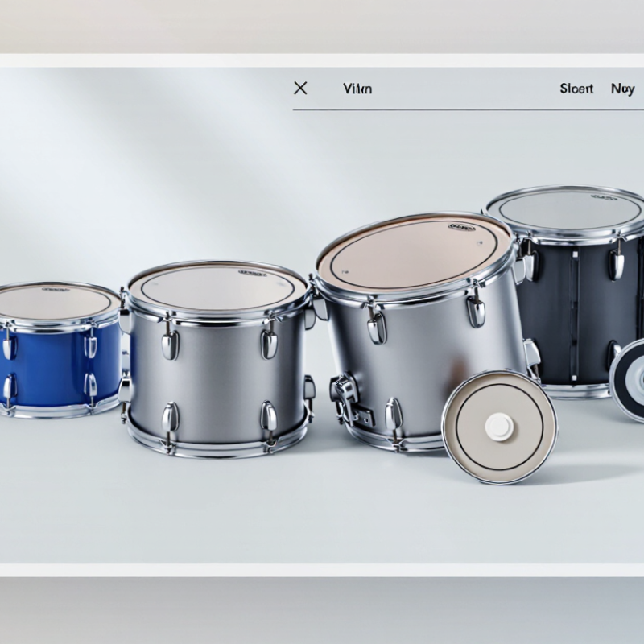Select the tilted silver drum with the beige head
Viewport: 644px width, 644px height.
(419, 331)
